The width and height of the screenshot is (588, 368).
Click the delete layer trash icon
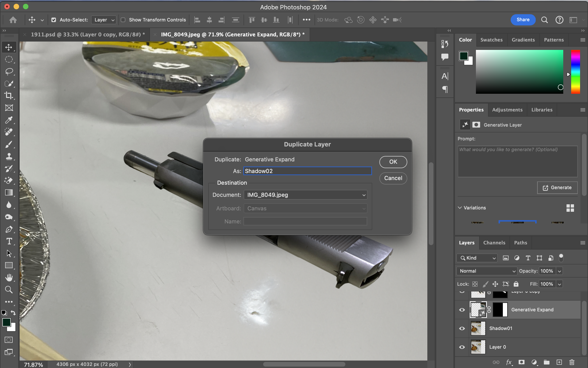coord(572,362)
